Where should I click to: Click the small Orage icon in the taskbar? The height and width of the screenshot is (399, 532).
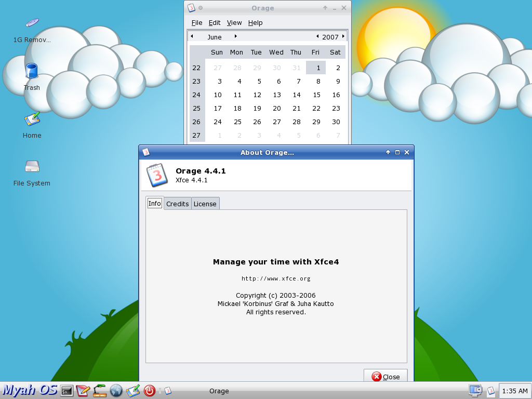(x=168, y=391)
